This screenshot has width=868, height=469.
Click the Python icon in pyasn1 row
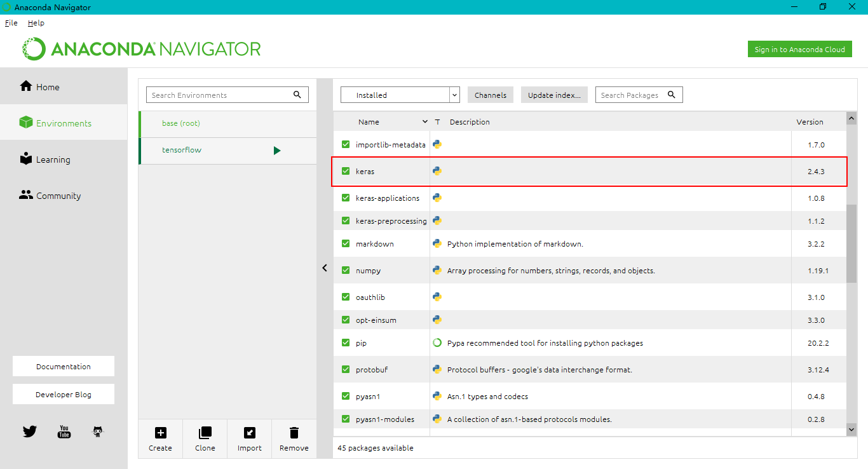tap(437, 396)
